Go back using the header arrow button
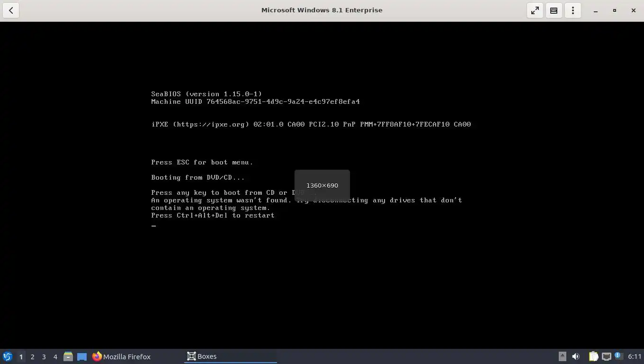Image resolution: width=644 pixels, height=364 pixels. pos(11,10)
